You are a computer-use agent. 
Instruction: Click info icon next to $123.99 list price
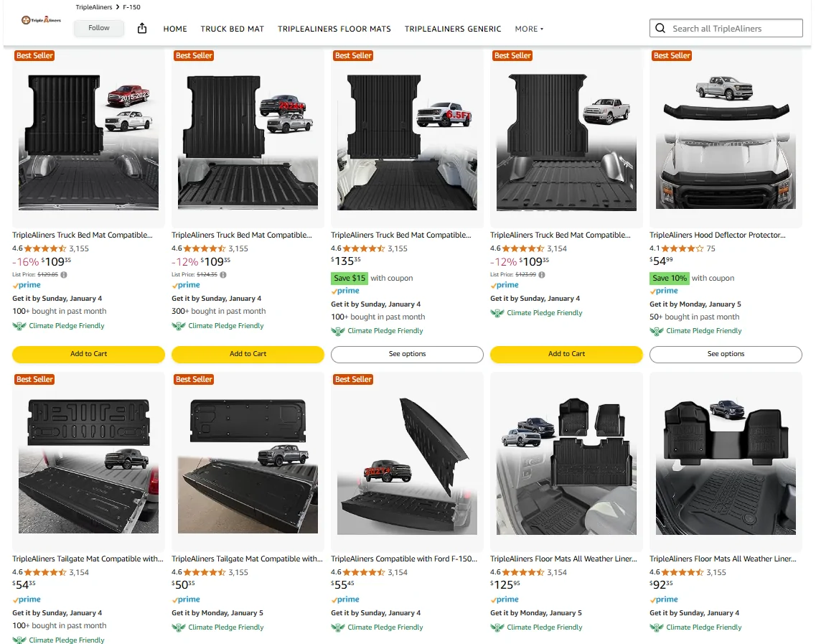(542, 274)
